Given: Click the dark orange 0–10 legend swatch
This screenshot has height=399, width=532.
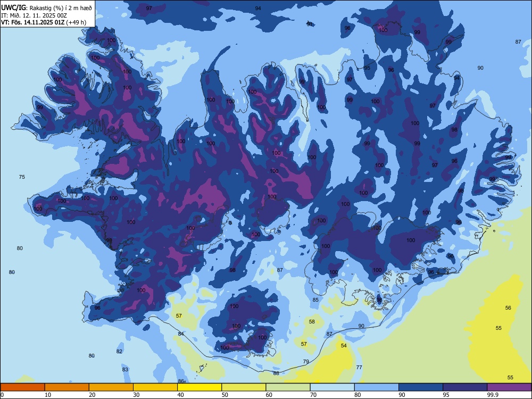Looking at the screenshot, I should 22,387.
